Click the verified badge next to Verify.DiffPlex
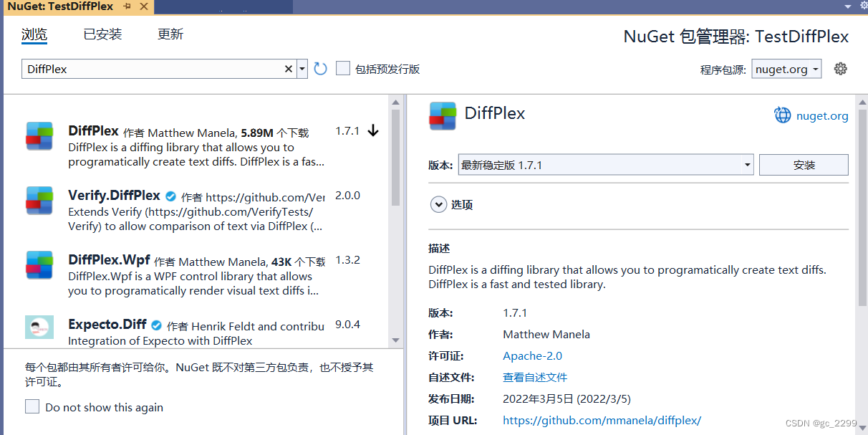The width and height of the screenshot is (868, 435). (x=171, y=196)
